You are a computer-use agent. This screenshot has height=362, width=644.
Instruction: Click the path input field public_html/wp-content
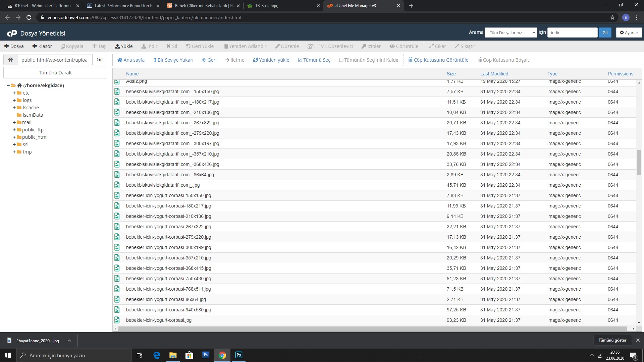click(55, 60)
